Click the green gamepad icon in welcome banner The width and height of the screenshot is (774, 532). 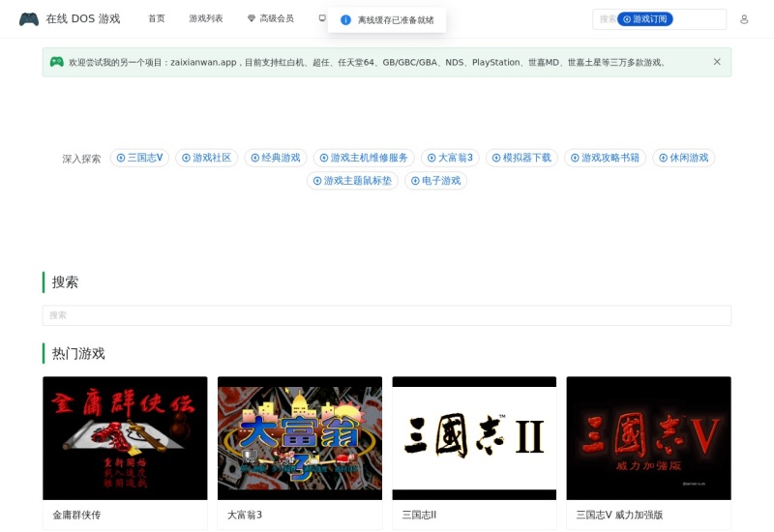[57, 62]
